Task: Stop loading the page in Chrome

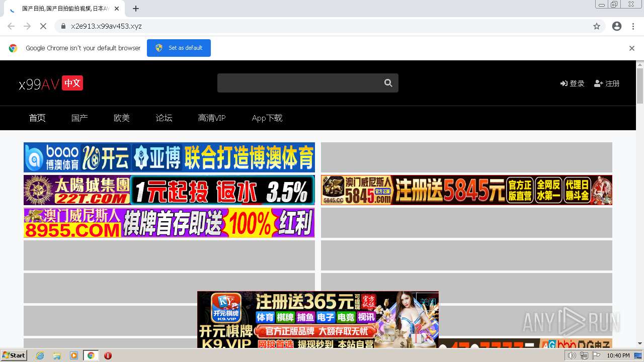Action: [43, 26]
